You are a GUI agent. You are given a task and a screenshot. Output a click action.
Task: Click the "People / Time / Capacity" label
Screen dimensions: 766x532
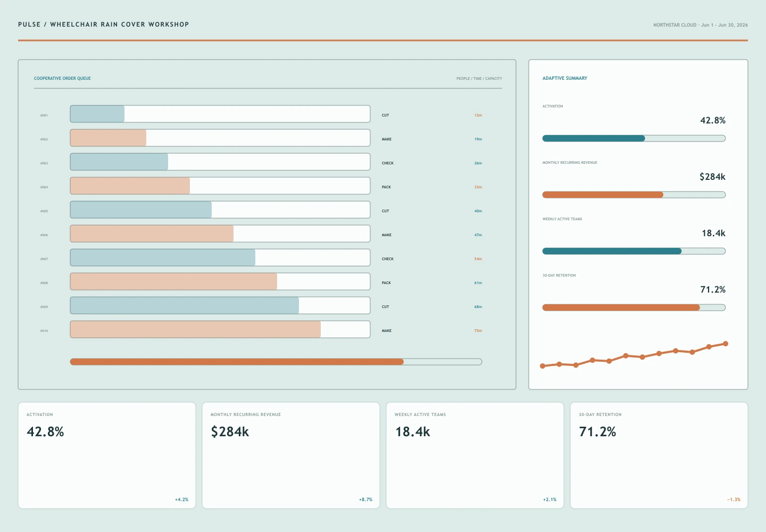coord(479,79)
